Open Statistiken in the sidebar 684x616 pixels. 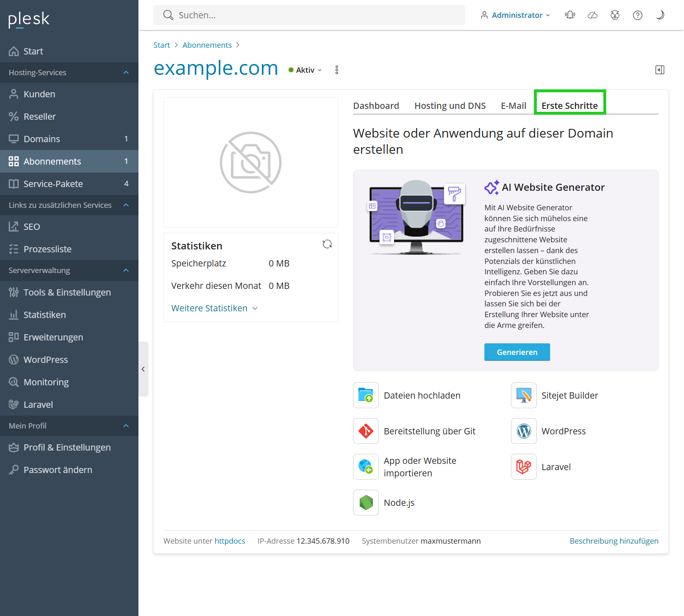pyautogui.click(x=69, y=315)
